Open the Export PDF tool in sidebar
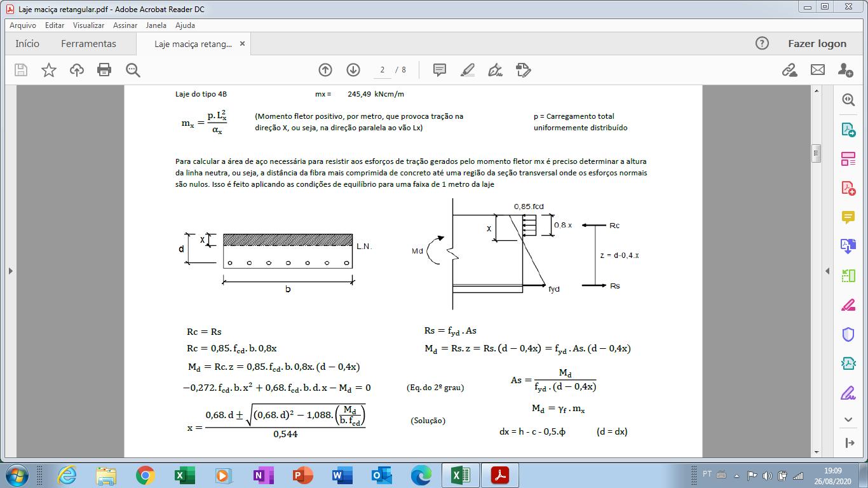This screenshot has width=868, height=488. coord(848,130)
